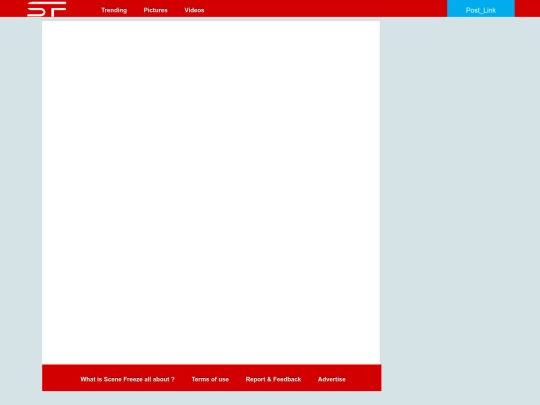Image resolution: width=540 pixels, height=405 pixels.
Task: Go to the Pictures page
Action: tap(155, 10)
